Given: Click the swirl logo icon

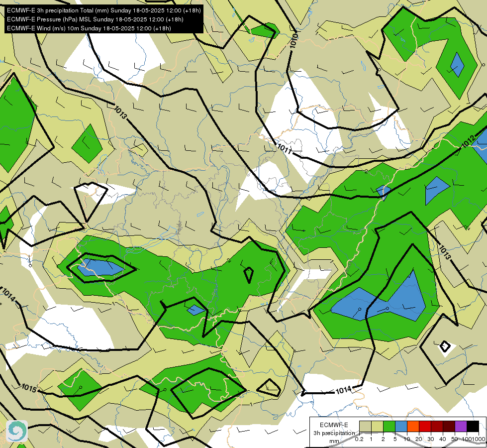Looking at the screenshot, I should 17,431.
